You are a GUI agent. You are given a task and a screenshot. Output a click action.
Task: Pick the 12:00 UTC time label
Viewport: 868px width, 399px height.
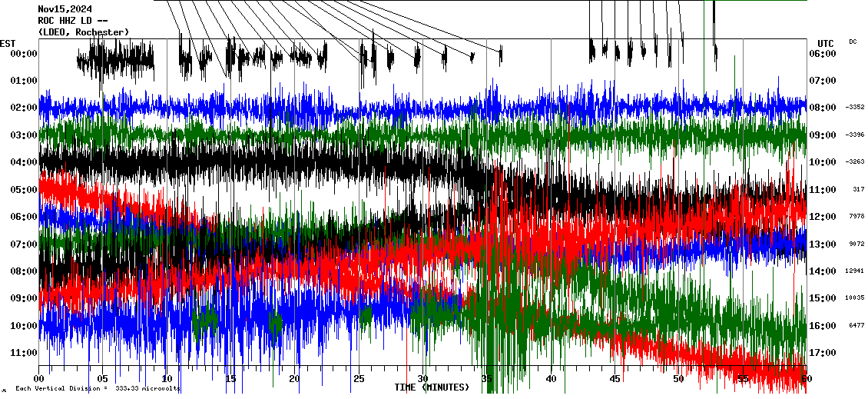[823, 217]
